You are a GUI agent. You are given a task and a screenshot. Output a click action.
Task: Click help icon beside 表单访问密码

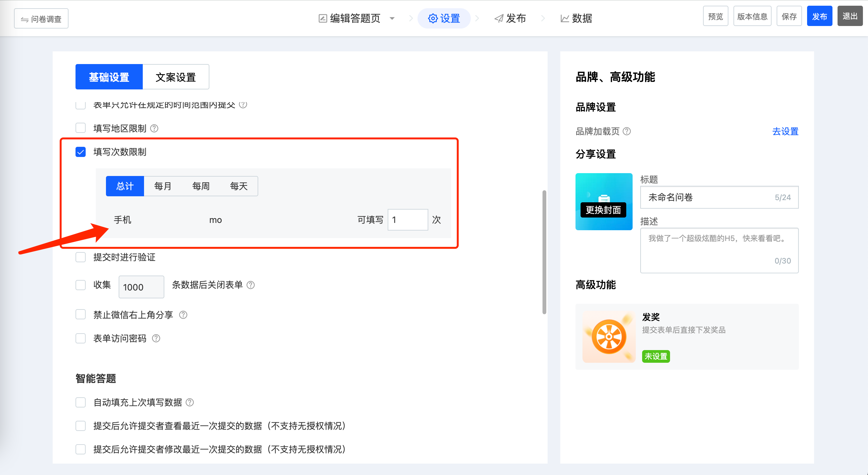[x=156, y=338]
